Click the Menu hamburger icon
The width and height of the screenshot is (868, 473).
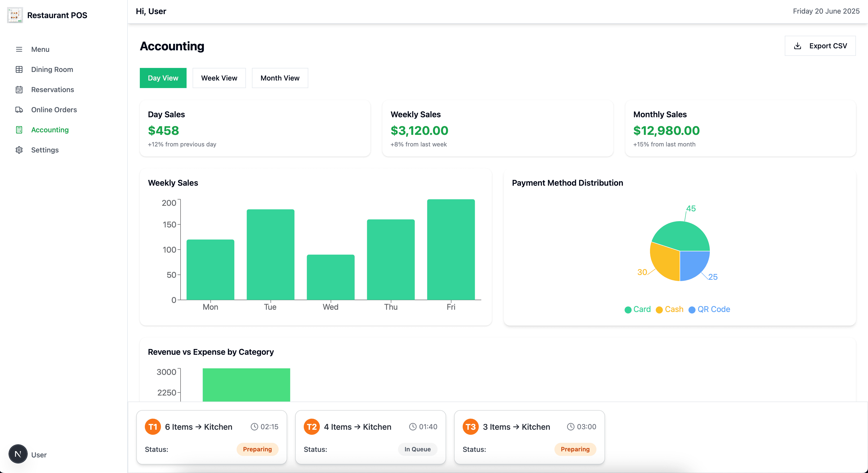coord(19,50)
